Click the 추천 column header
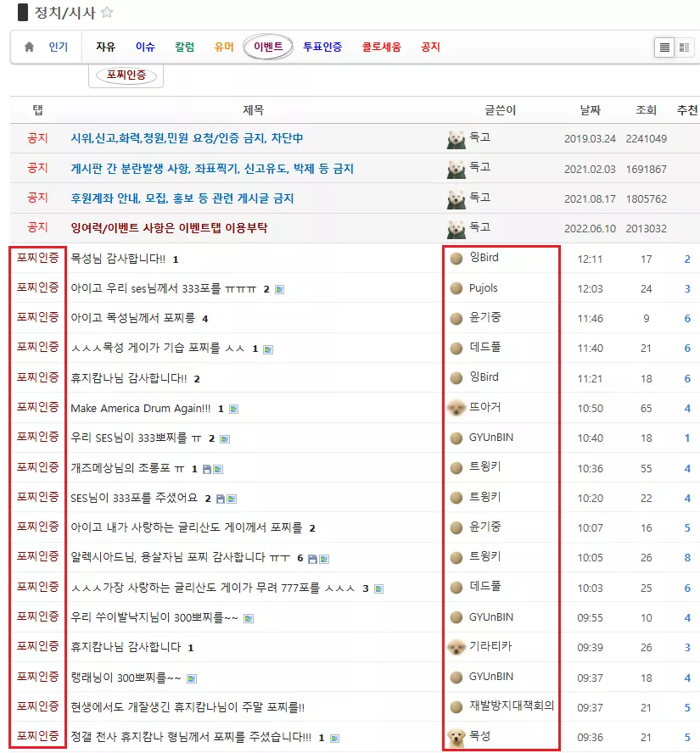 pos(687,110)
